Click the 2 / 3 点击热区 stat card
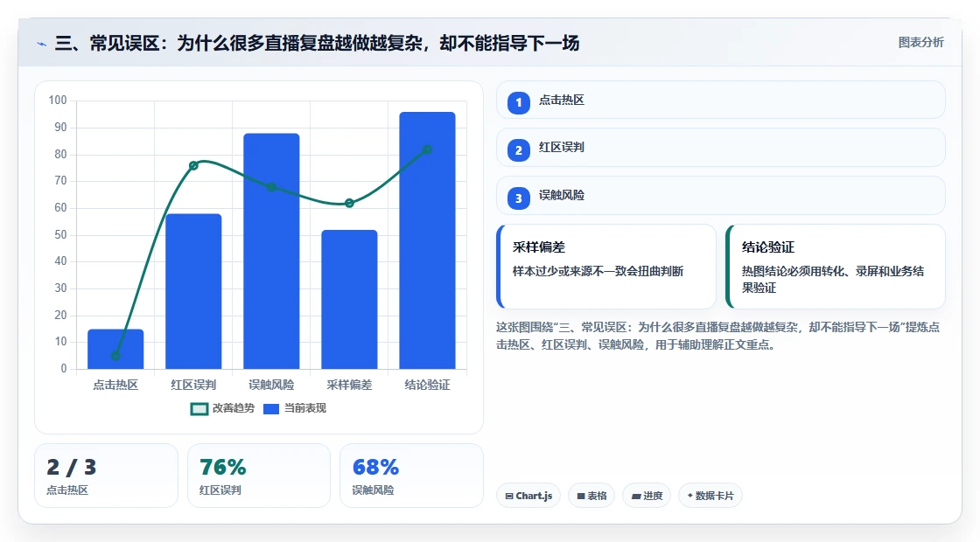The height and width of the screenshot is (542, 980). coord(106,476)
